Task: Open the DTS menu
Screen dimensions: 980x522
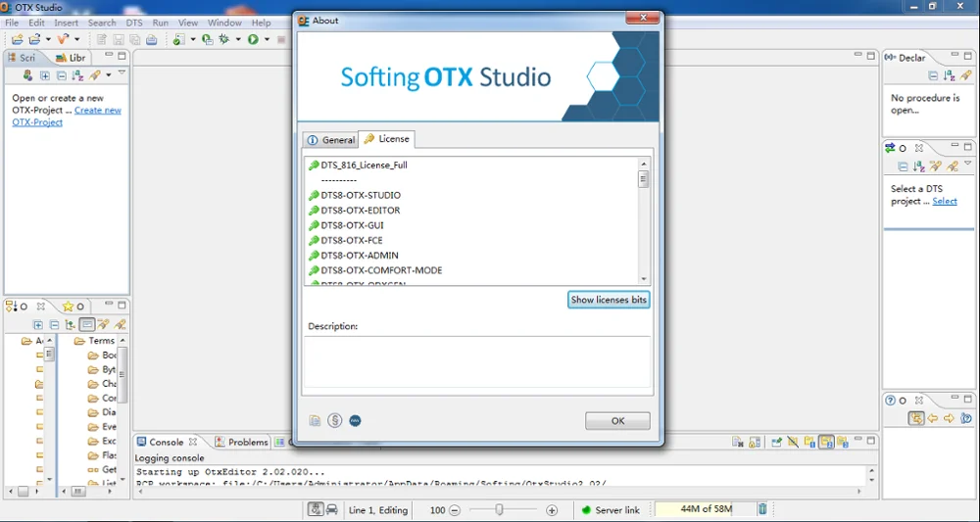Action: click(x=133, y=23)
